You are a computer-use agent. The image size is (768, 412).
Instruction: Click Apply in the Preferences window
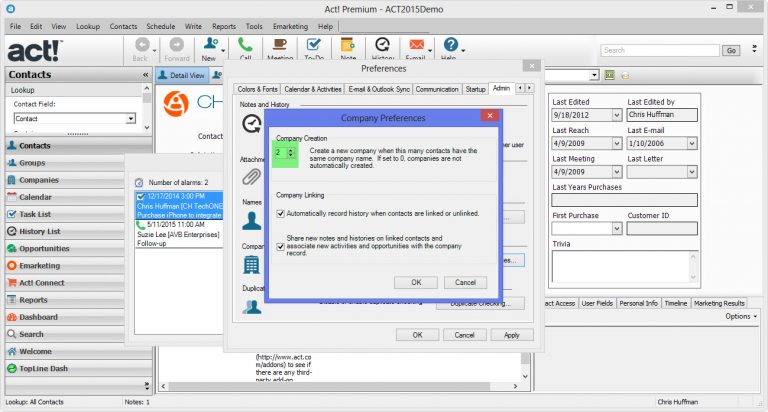pyautogui.click(x=511, y=335)
